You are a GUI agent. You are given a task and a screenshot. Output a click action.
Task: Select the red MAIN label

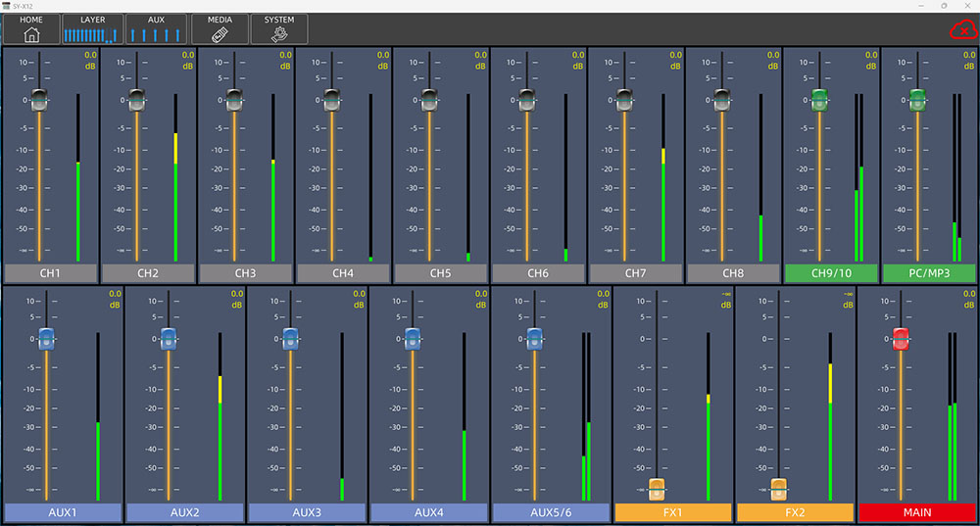click(x=917, y=512)
